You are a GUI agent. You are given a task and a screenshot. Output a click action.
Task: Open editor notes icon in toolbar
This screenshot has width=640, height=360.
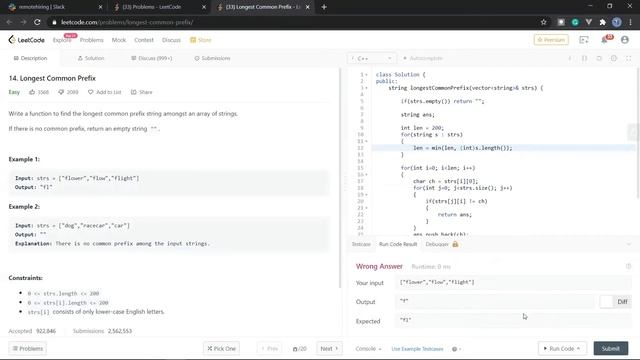[584, 58]
